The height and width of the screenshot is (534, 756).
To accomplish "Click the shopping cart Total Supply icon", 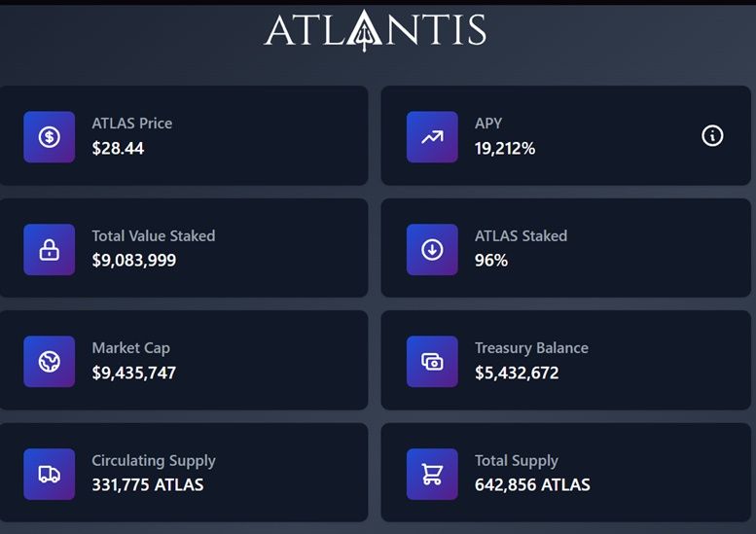I will coord(432,475).
